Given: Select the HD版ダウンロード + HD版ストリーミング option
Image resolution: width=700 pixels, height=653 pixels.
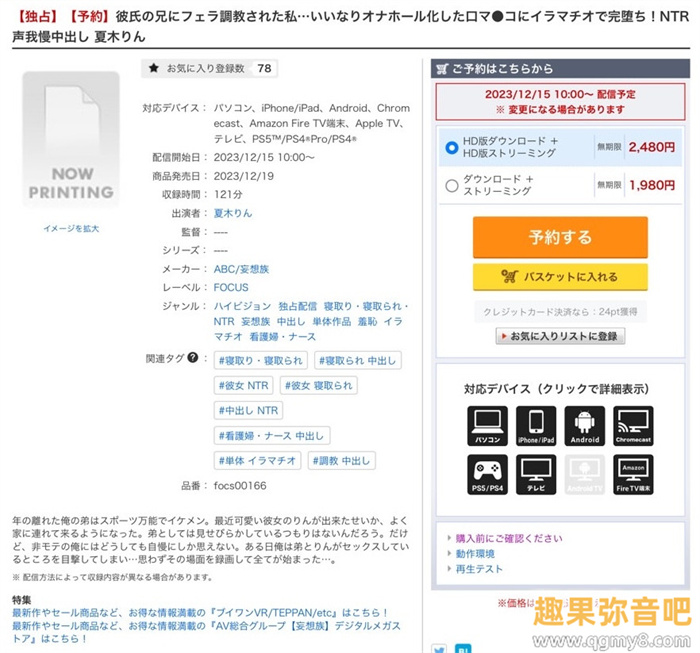Looking at the screenshot, I should (x=452, y=147).
